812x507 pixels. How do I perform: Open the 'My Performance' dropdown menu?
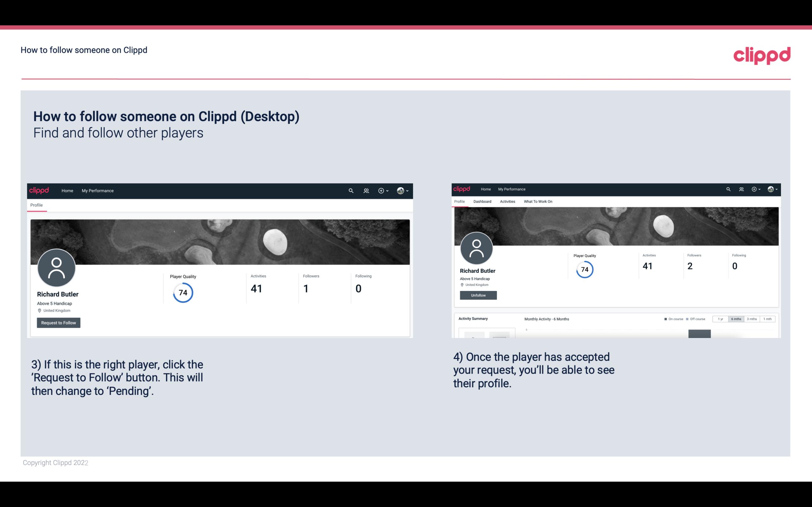point(97,190)
